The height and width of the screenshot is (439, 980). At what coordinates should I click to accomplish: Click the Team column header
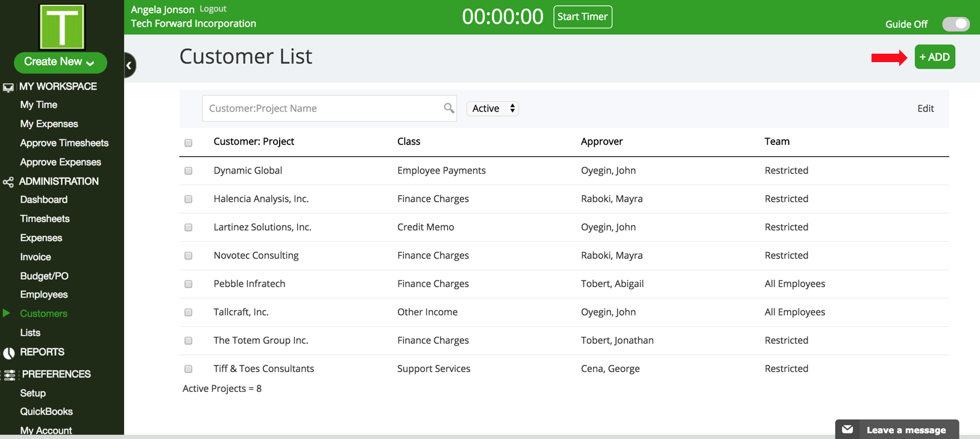coord(777,142)
